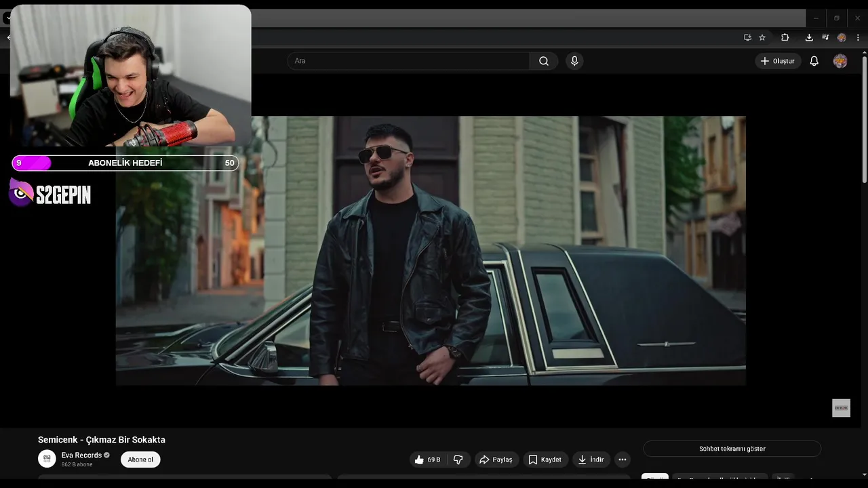This screenshot has height=488, width=868.
Task: Click scrollbar down arrow
Action: coord(864,475)
